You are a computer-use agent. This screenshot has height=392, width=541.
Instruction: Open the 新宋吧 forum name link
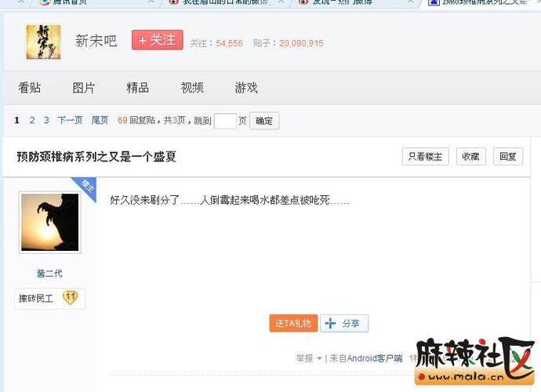[96, 42]
